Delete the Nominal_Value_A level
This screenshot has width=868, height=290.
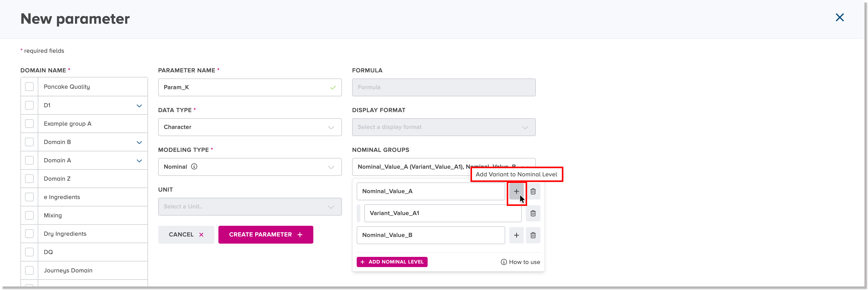pyautogui.click(x=533, y=191)
